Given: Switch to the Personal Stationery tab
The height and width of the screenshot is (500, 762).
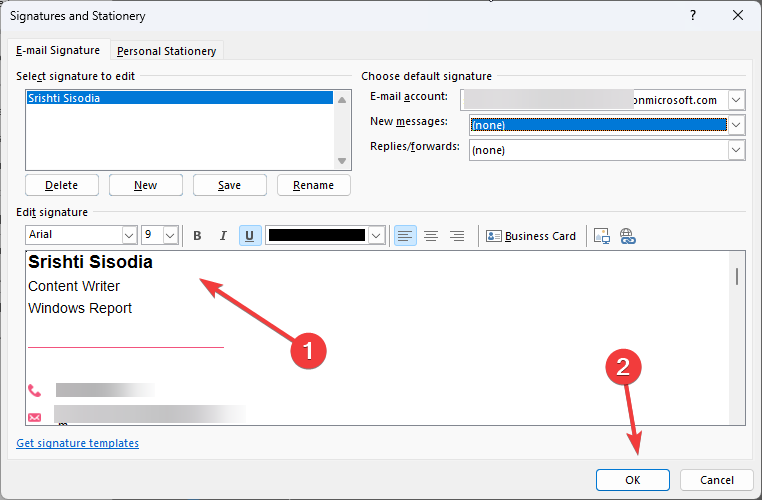Looking at the screenshot, I should point(166,51).
